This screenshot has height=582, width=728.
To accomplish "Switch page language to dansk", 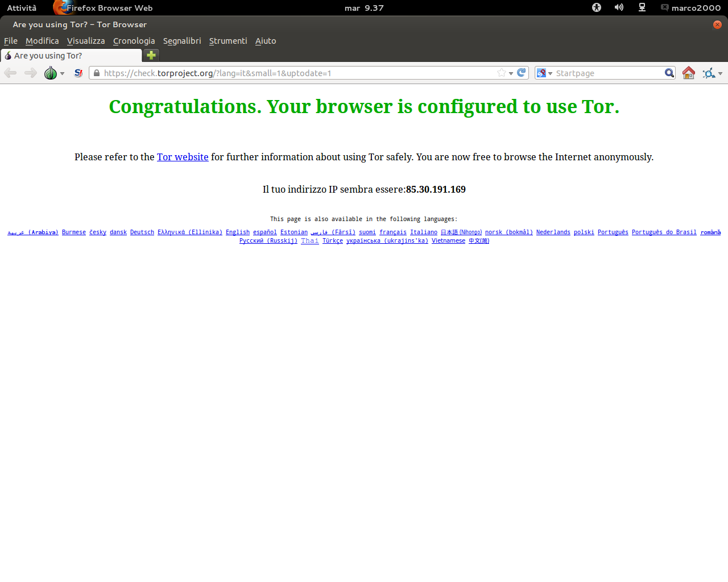I will tap(118, 232).
